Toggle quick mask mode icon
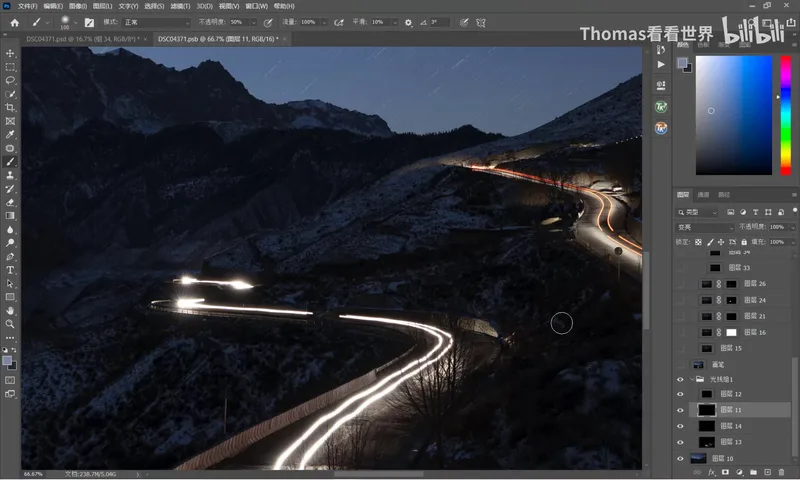 (10, 380)
